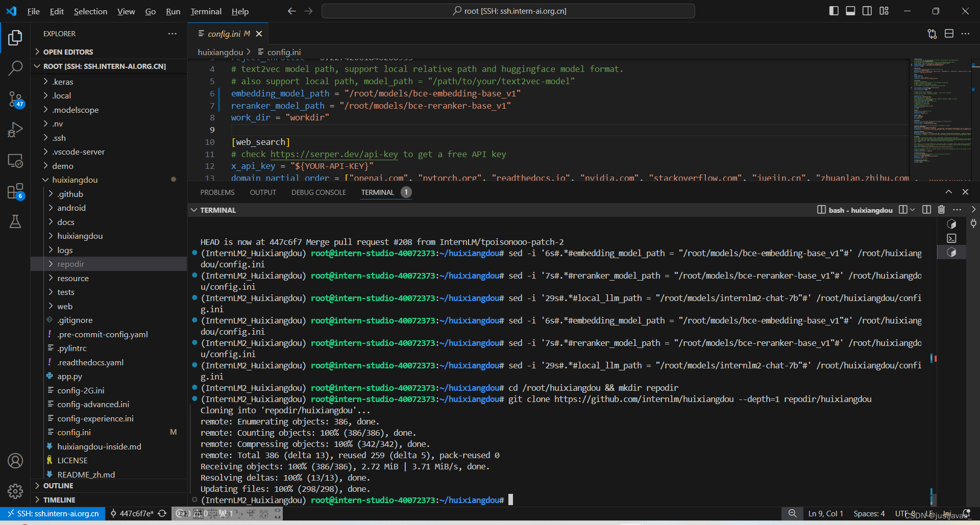This screenshot has height=525, width=980.
Task: Open Remote Explorer view
Action: tap(15, 161)
